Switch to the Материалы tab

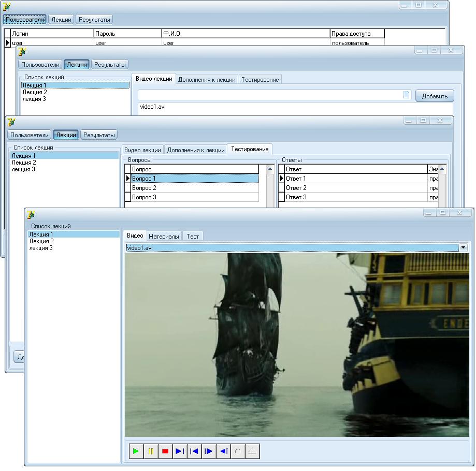pyautogui.click(x=164, y=236)
